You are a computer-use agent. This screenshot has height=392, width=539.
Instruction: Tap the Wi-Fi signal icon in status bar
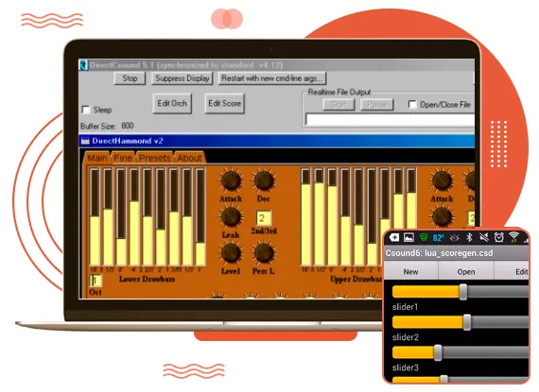pos(513,236)
